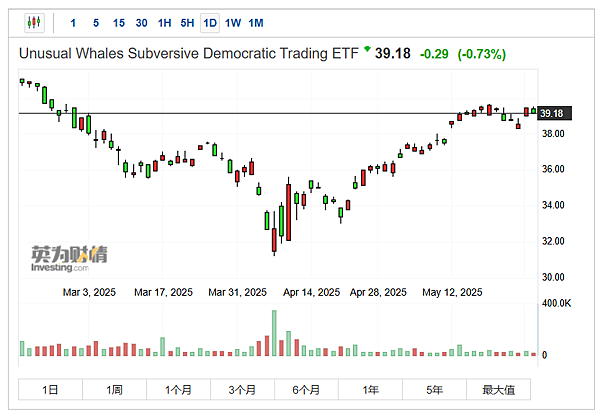Switch to the 15 minute interval

pos(119,23)
